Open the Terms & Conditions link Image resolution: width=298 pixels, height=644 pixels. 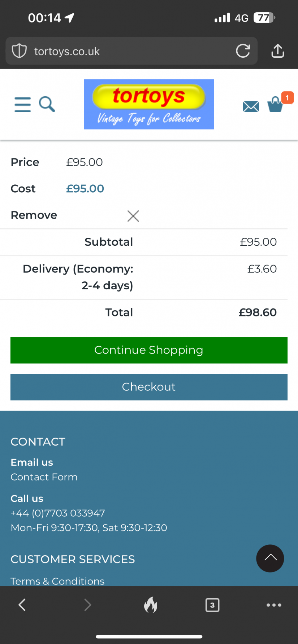coord(57,581)
